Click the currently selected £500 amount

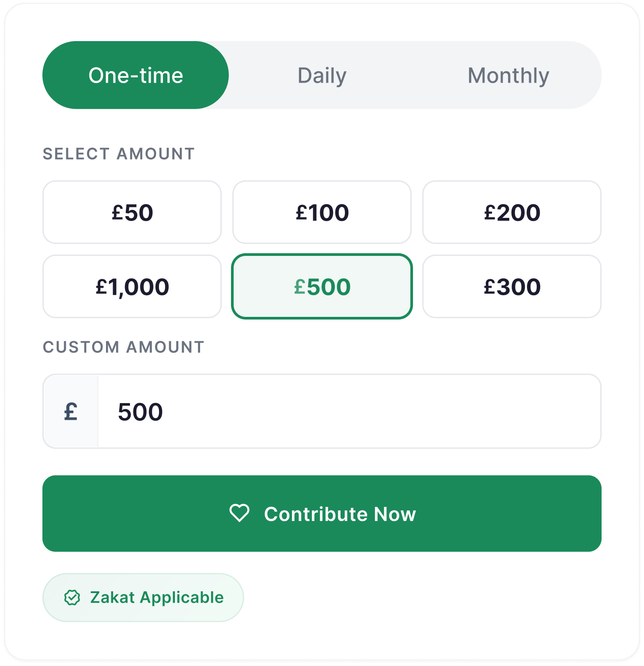point(322,286)
